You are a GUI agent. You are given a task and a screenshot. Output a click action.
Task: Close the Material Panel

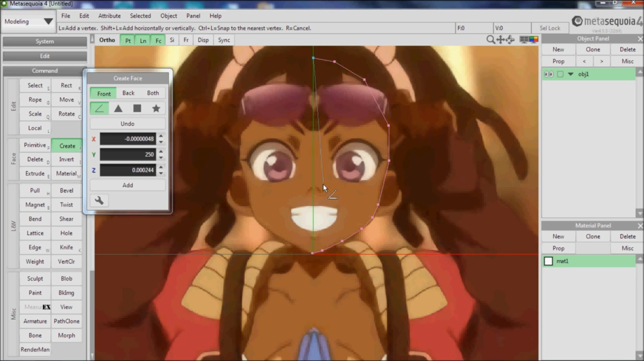(640, 226)
